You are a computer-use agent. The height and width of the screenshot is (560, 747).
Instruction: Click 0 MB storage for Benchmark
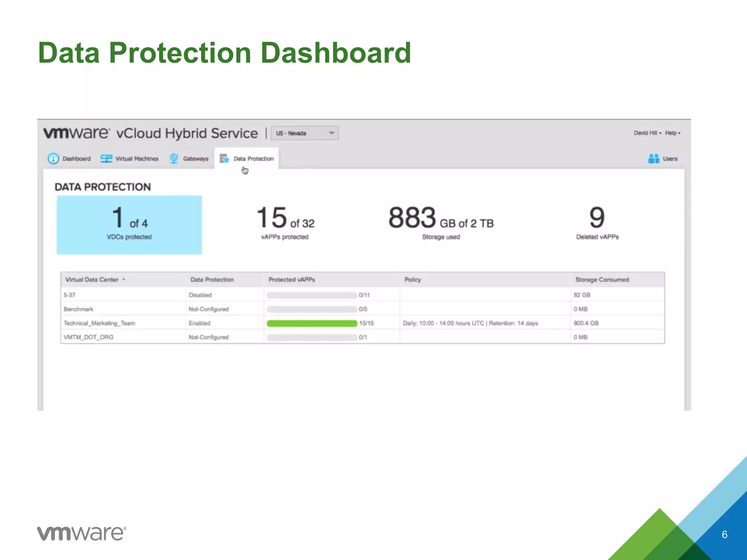tap(580, 309)
